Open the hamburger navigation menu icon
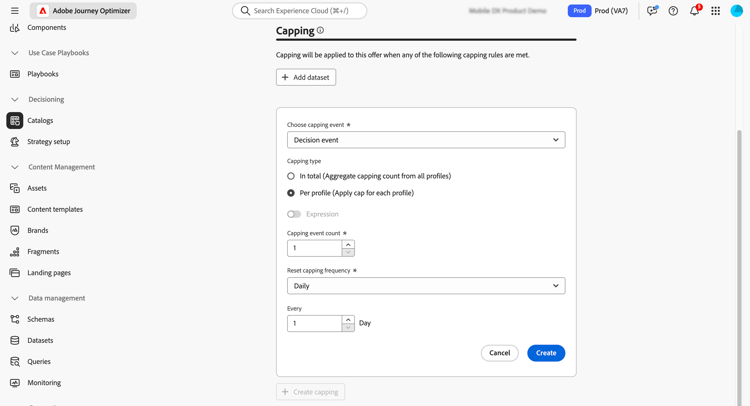The image size is (750, 406). [15, 11]
